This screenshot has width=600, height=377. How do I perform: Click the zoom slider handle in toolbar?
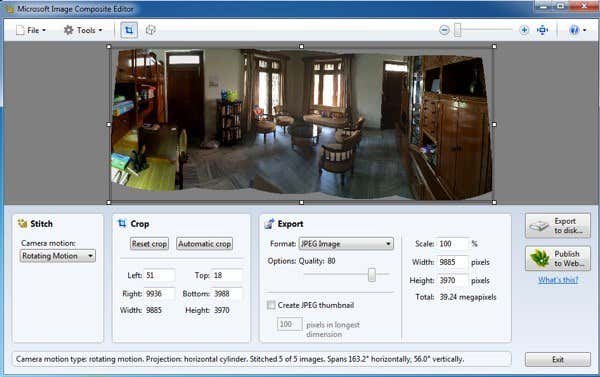[x=457, y=30]
